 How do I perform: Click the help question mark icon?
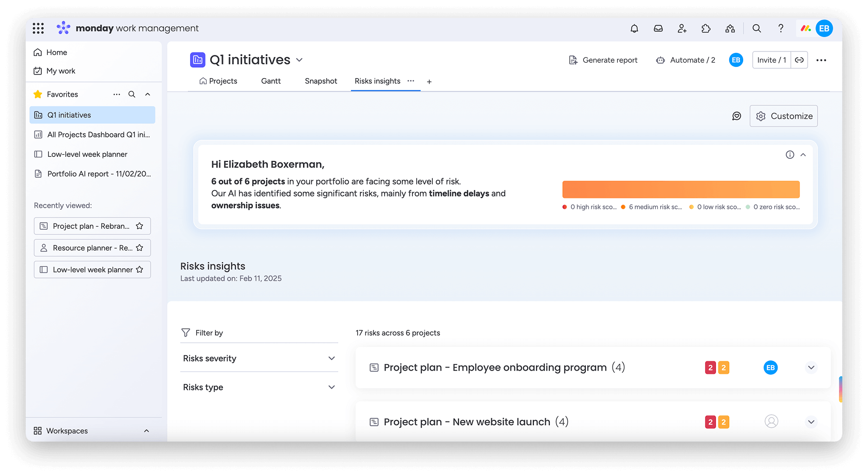(x=781, y=28)
